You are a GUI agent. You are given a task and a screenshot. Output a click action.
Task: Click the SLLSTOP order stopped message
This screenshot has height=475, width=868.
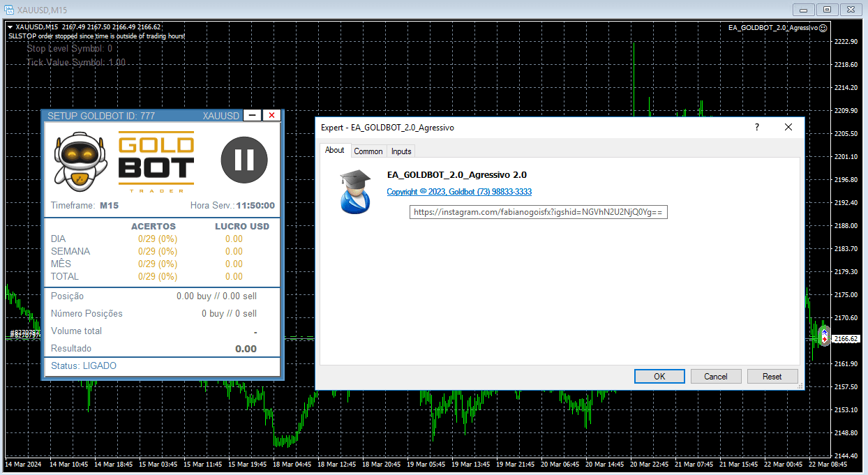pyautogui.click(x=96, y=36)
